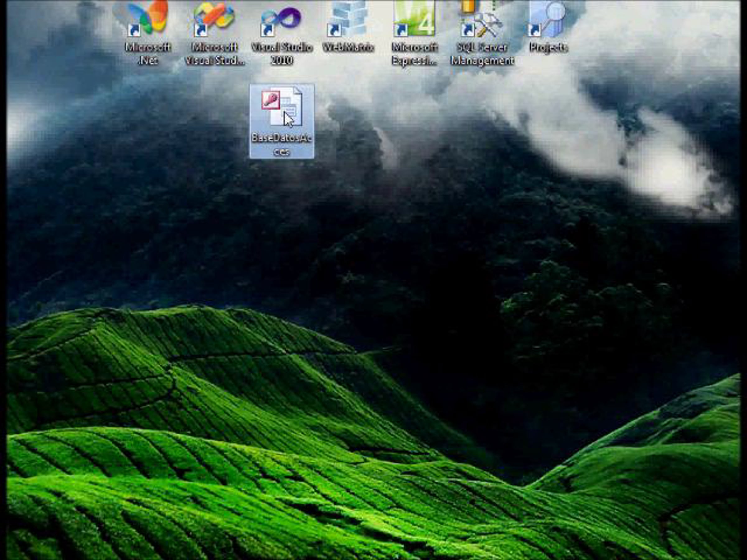Click the 'WebMatrix' label text

[348, 48]
